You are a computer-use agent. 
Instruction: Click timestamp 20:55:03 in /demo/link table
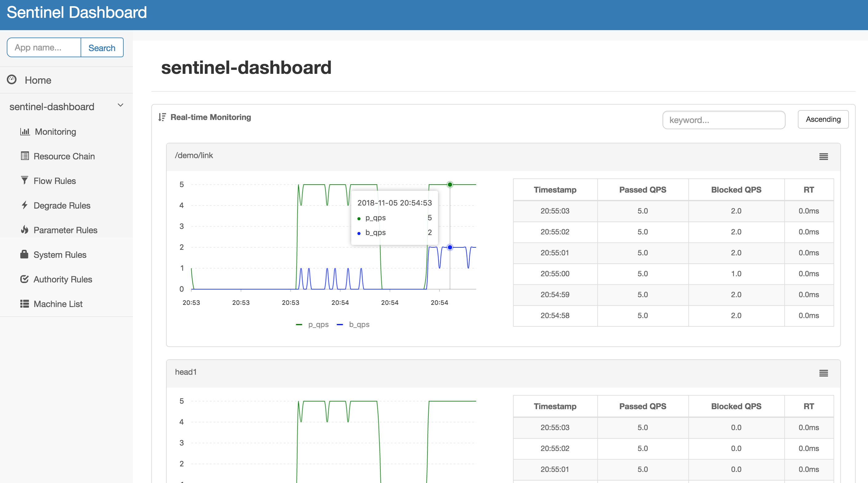555,211
